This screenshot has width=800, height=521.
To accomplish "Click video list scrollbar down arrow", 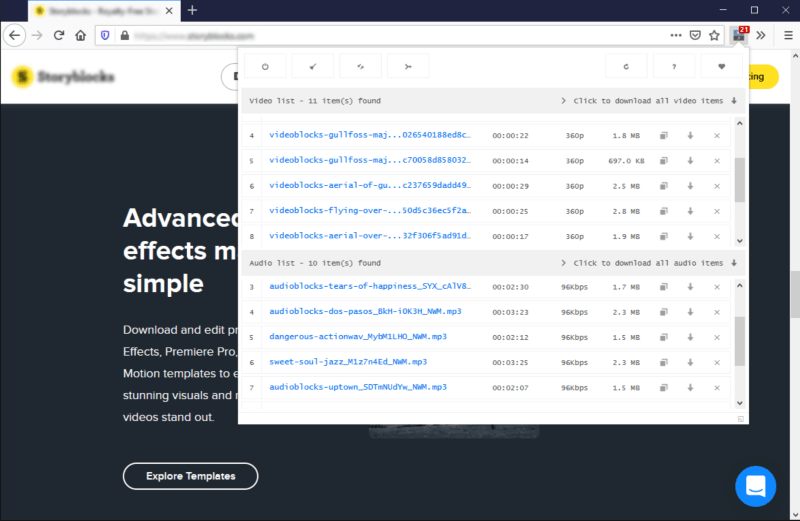I will point(740,241).
